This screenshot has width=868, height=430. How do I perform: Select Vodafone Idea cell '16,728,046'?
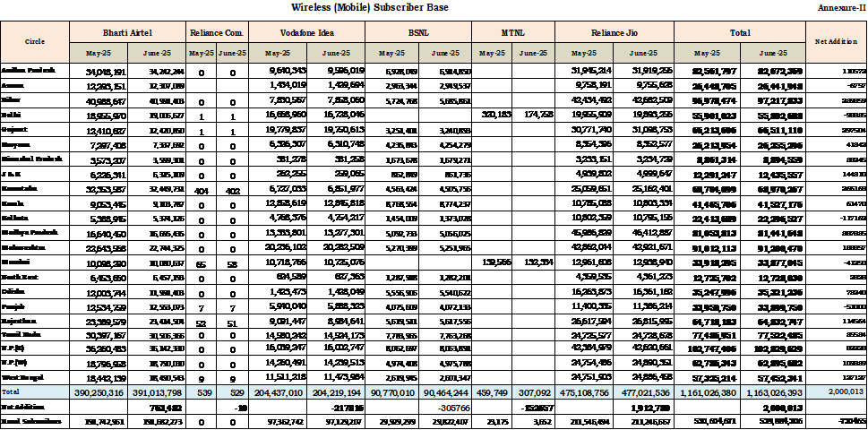tap(335, 116)
